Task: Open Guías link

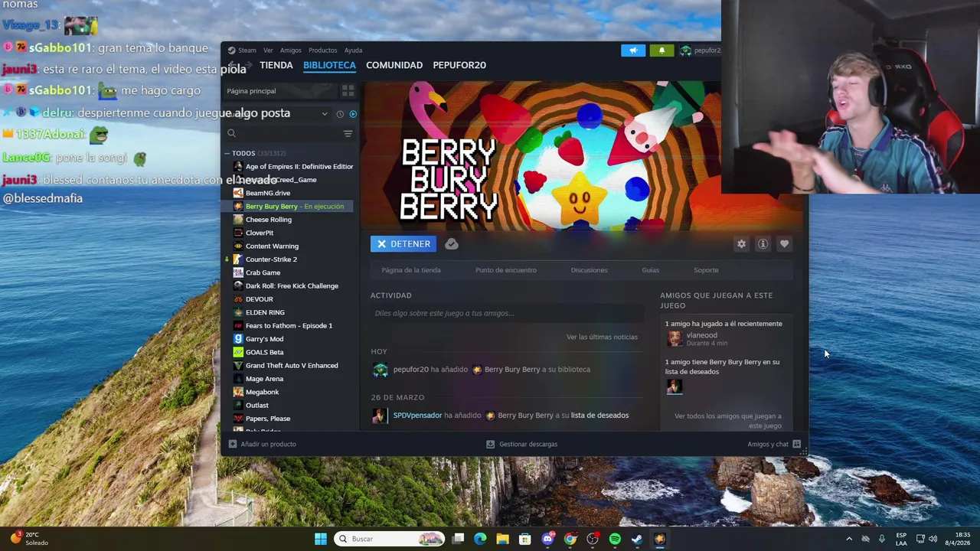Action: tap(650, 270)
